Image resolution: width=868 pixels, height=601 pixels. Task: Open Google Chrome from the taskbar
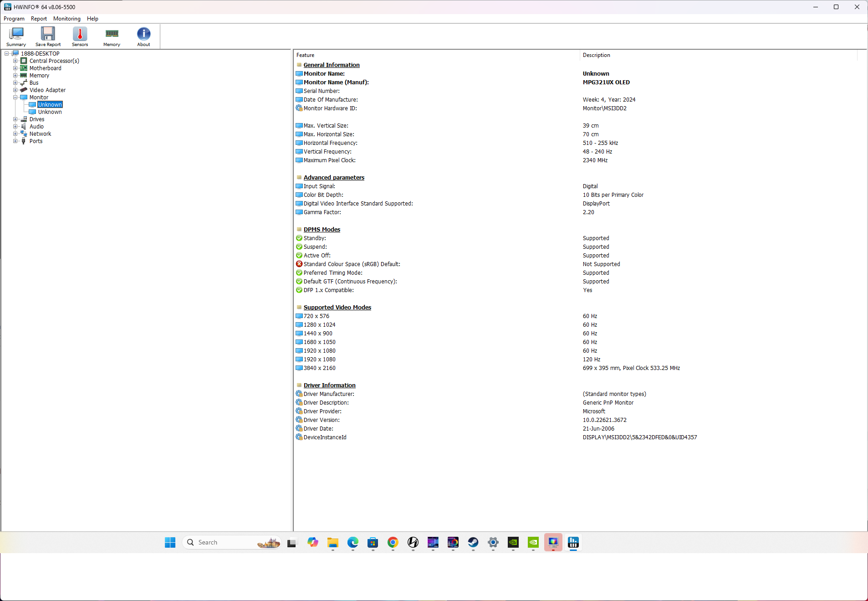pyautogui.click(x=393, y=542)
